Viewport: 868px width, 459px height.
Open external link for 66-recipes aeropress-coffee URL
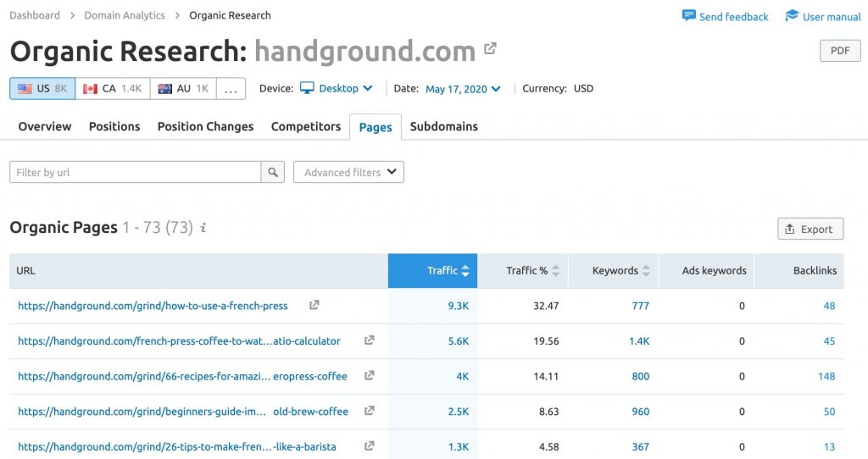click(370, 375)
